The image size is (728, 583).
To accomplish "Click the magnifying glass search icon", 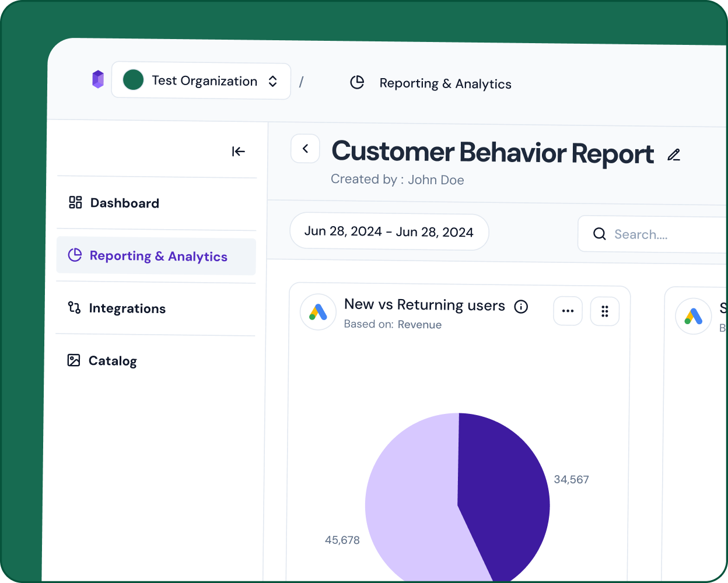I will (599, 234).
